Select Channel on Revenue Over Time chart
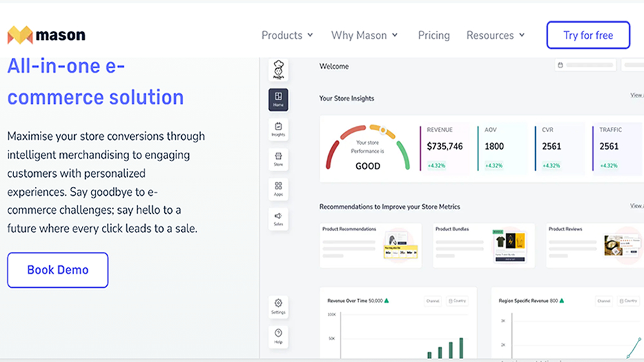The width and height of the screenshot is (644, 362). point(433,301)
